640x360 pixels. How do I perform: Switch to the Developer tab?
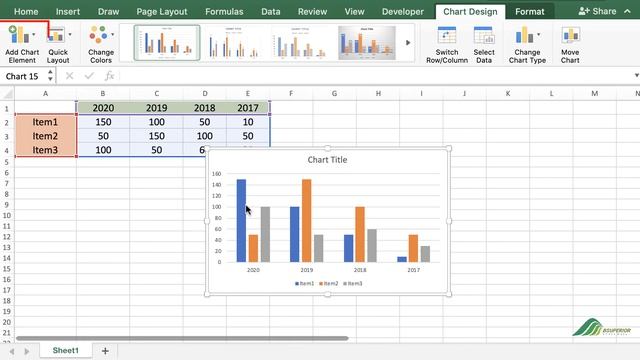tap(403, 11)
